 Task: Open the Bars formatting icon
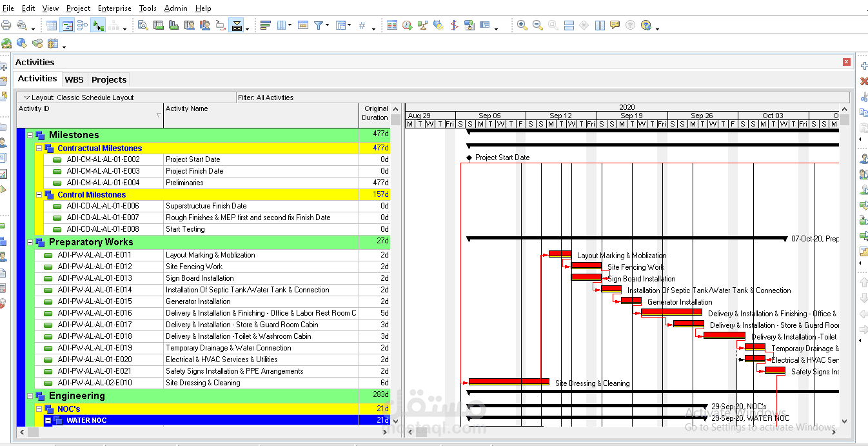(266, 25)
